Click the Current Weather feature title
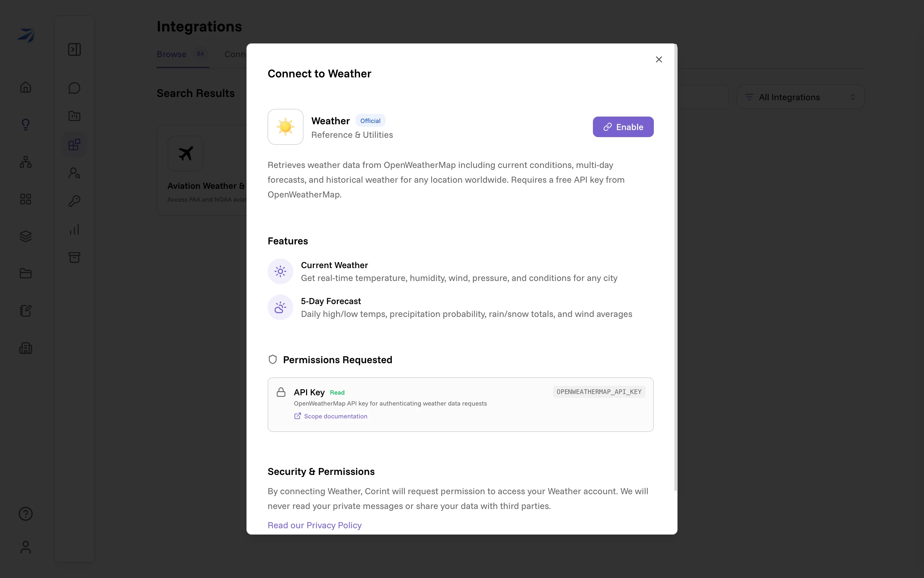The height and width of the screenshot is (578, 924). tap(335, 265)
